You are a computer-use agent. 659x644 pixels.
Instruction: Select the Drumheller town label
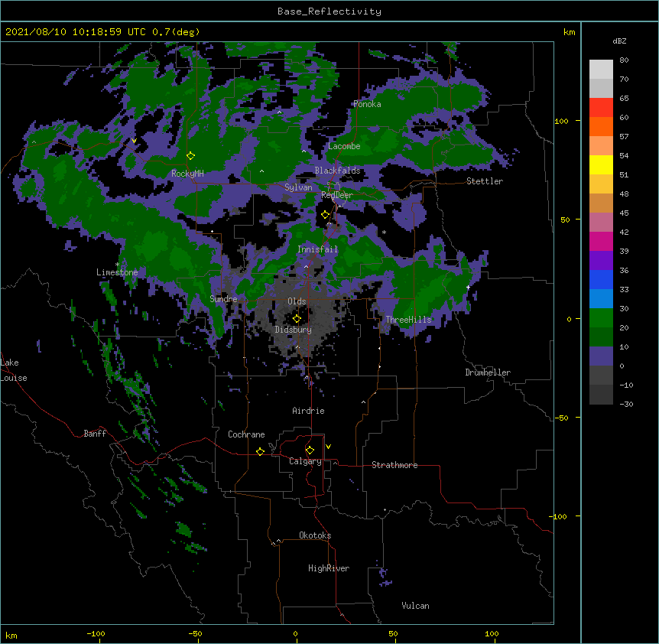click(x=488, y=372)
